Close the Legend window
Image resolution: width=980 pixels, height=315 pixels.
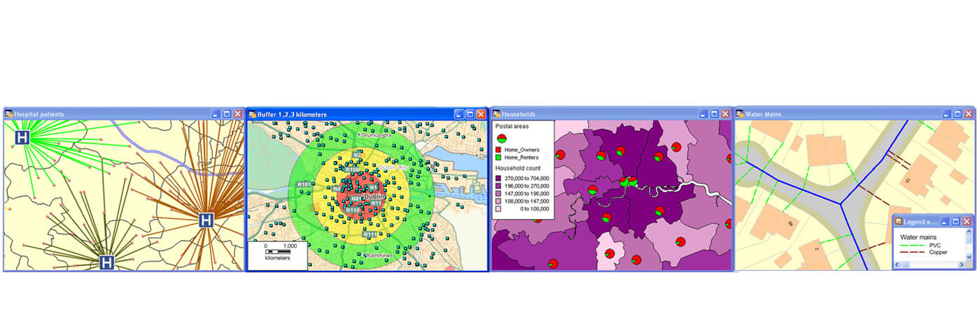coord(967,221)
